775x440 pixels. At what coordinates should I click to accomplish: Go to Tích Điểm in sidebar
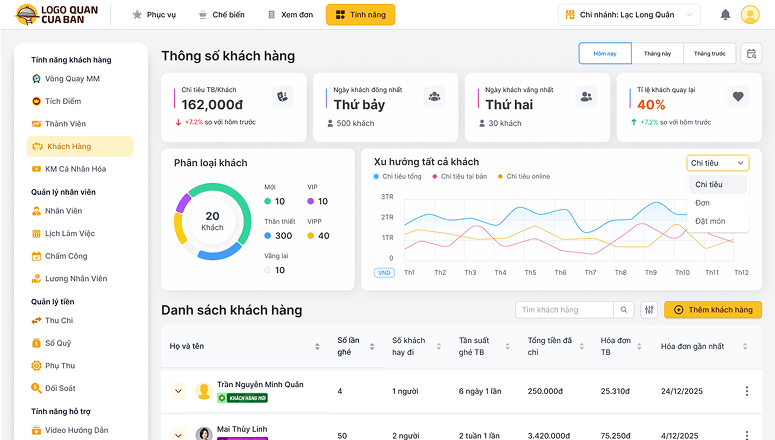pos(63,101)
